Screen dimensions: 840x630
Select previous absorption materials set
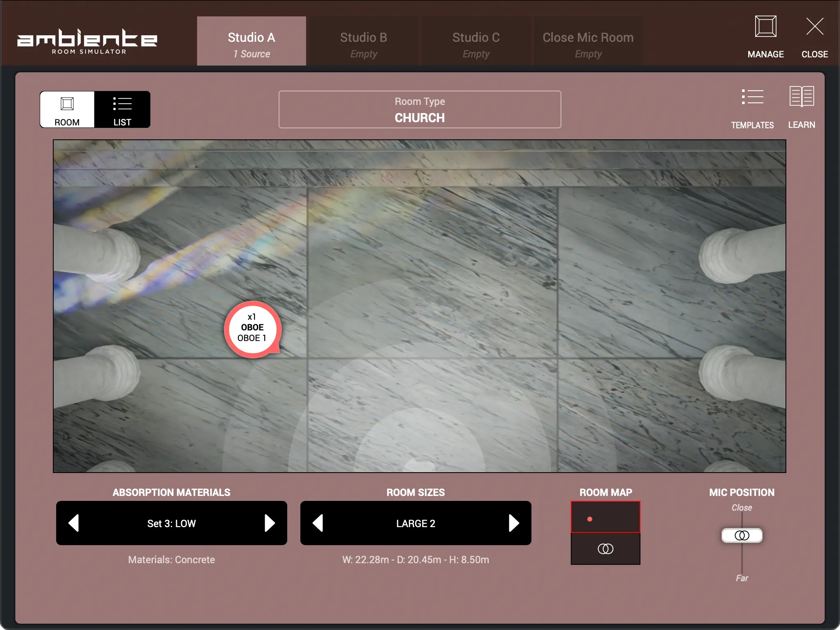(x=74, y=523)
